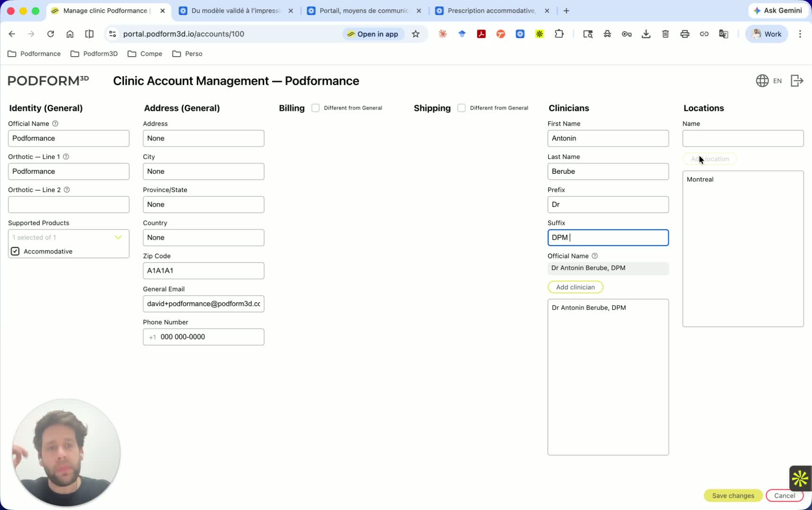Click the printer icon in the toolbar
Screen dimensions: 812x510
[x=685, y=34]
